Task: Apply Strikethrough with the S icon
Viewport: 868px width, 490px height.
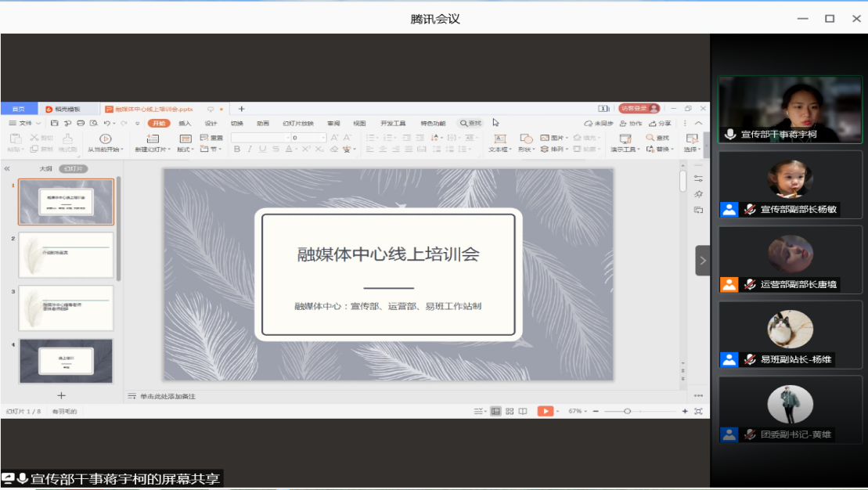Action: [276, 149]
